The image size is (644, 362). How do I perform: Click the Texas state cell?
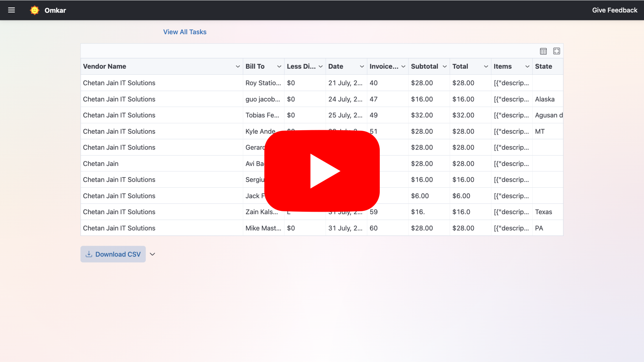(x=548, y=212)
